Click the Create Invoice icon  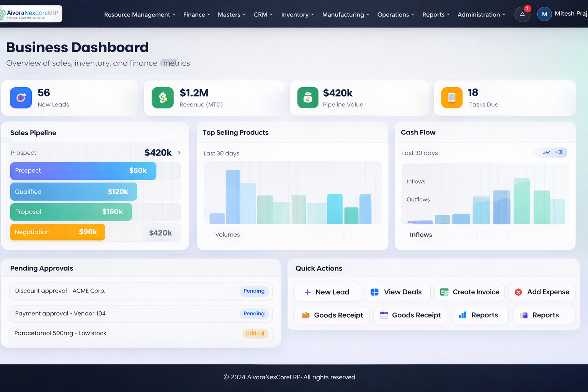point(444,292)
